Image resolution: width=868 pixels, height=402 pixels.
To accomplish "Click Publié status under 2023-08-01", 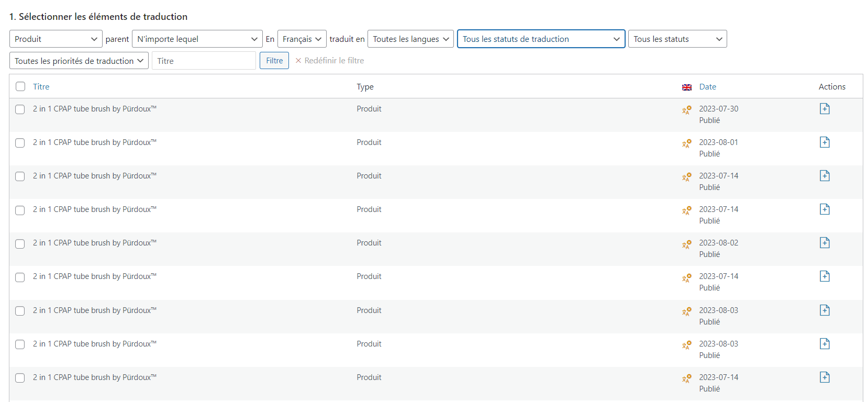I will pos(709,154).
